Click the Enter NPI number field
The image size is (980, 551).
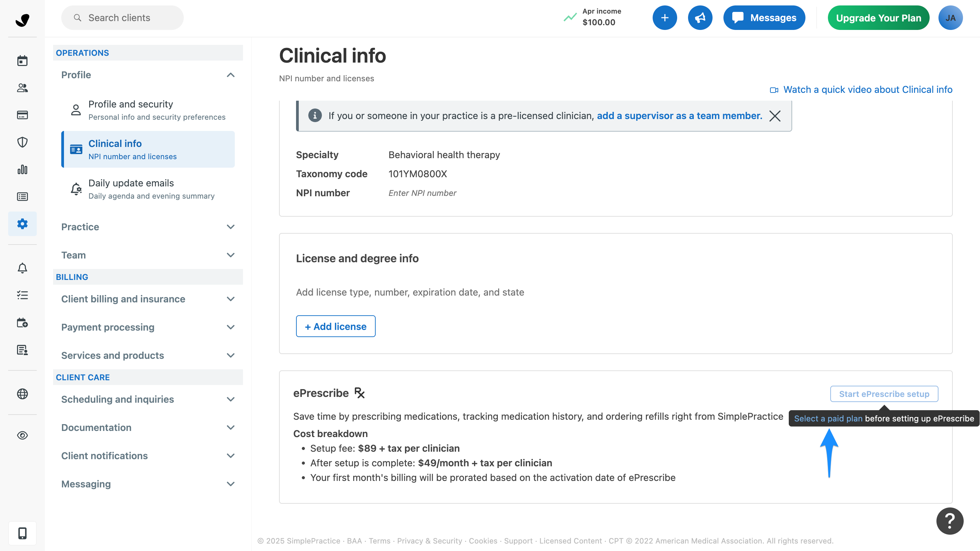(x=422, y=193)
